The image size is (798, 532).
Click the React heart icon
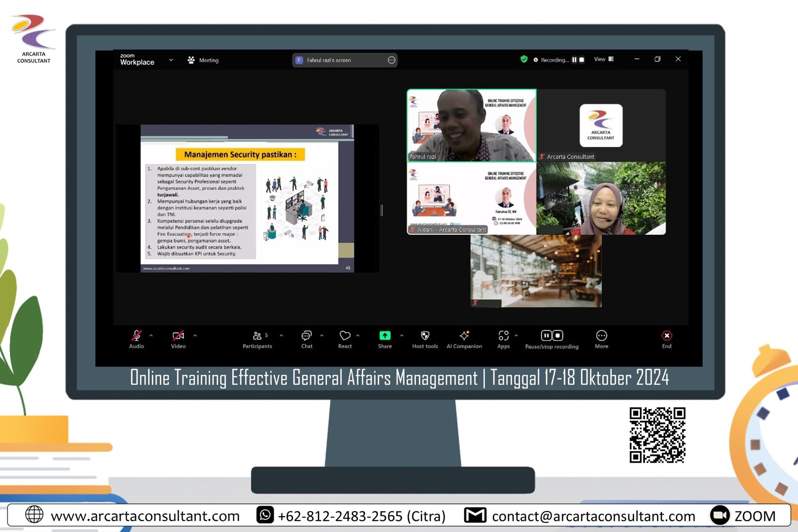345,336
